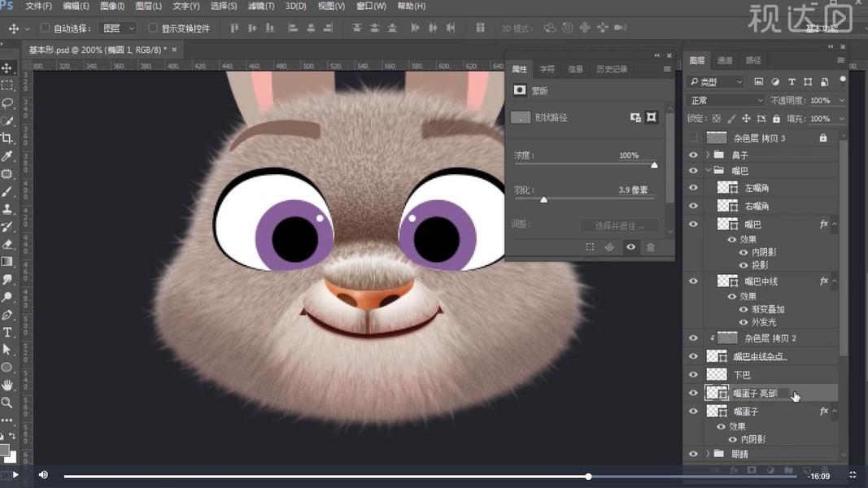Select the Path Selection tool
Viewport: 868px width, 488px height.
tap(7, 350)
